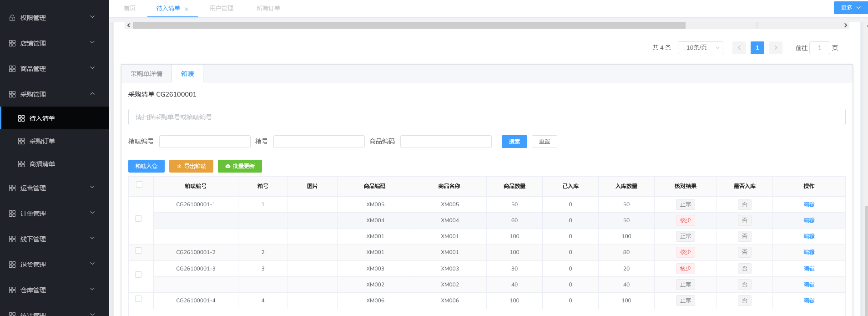868x316 pixels.
Task: Click the grid icon beside 运营管理
Action: click(x=12, y=188)
